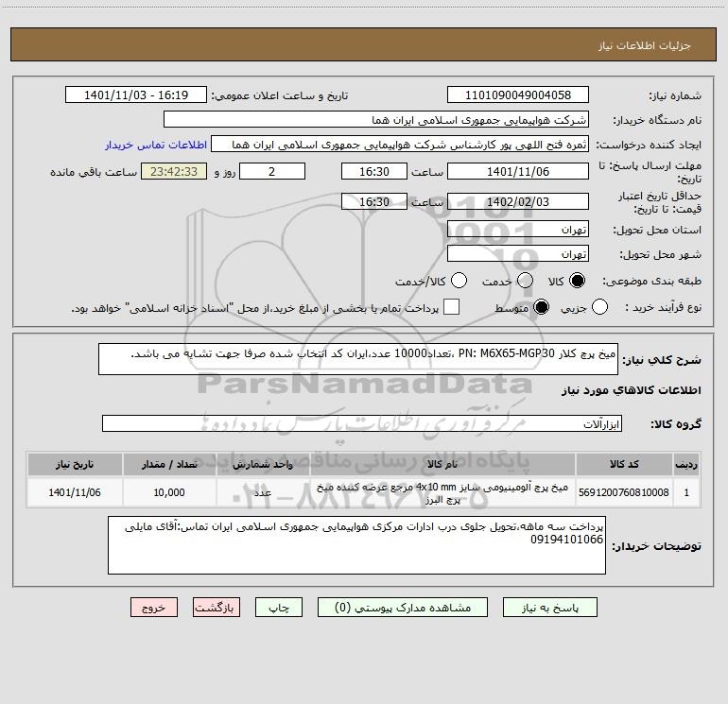Click تعداد / مقدار column header
The image size is (728, 704).
(169, 464)
